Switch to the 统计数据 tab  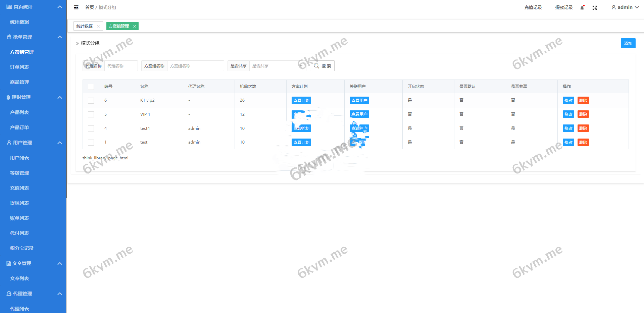(85, 26)
